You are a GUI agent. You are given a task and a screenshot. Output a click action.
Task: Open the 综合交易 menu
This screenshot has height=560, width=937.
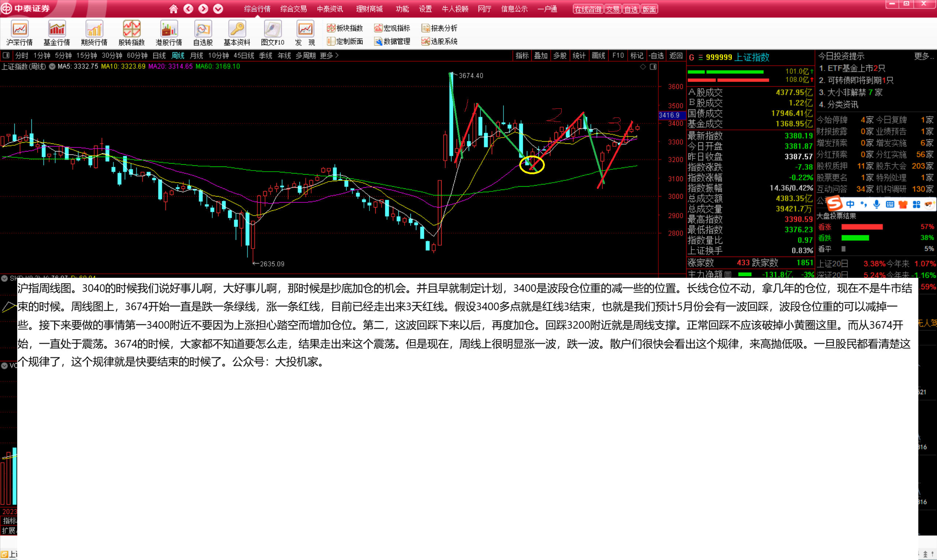[293, 9]
